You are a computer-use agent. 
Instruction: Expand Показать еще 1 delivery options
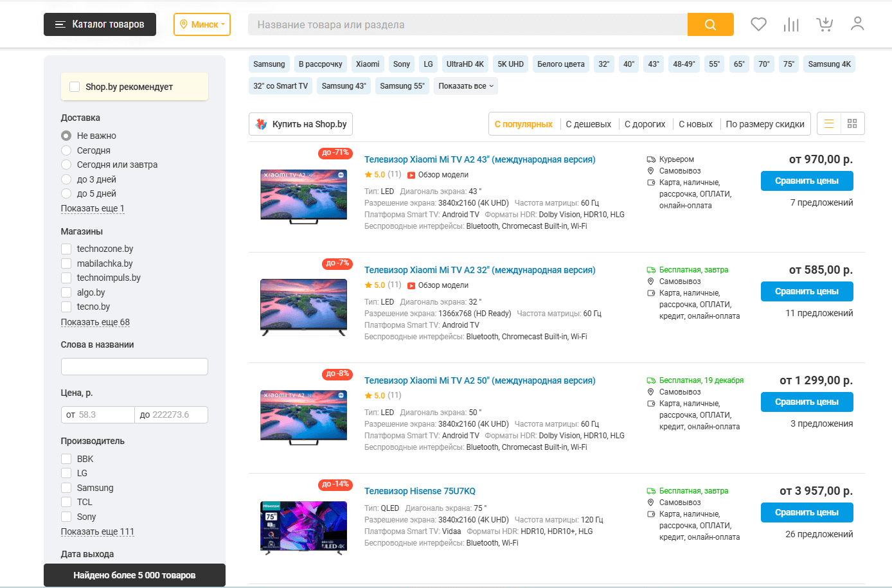click(x=93, y=208)
